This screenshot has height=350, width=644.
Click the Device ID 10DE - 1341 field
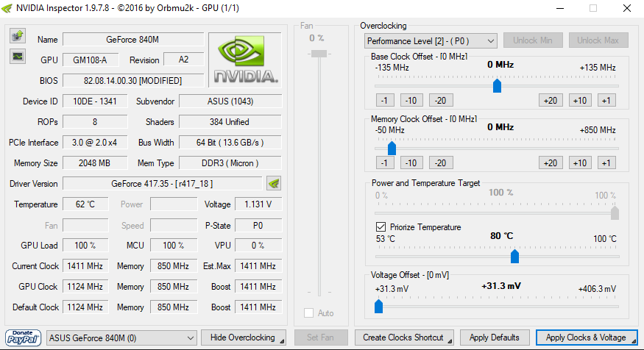coord(95,101)
